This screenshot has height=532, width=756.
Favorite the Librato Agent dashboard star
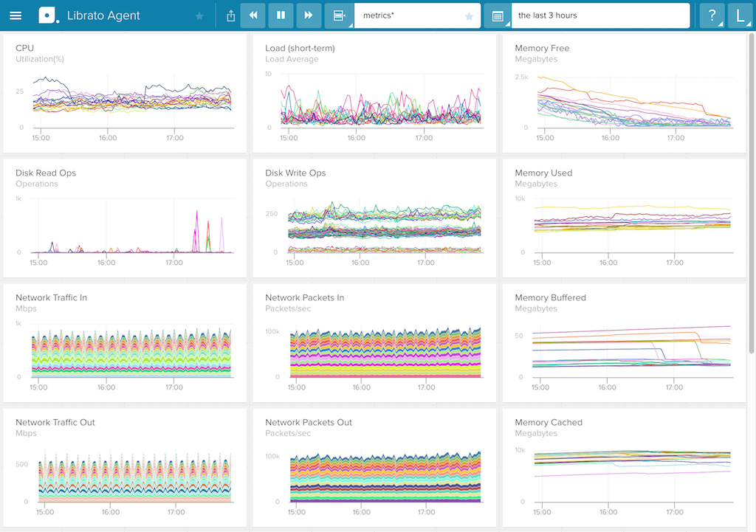coord(199,16)
